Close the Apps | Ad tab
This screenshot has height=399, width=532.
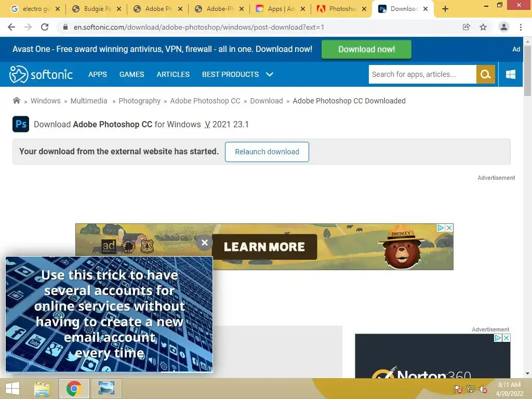(303, 9)
